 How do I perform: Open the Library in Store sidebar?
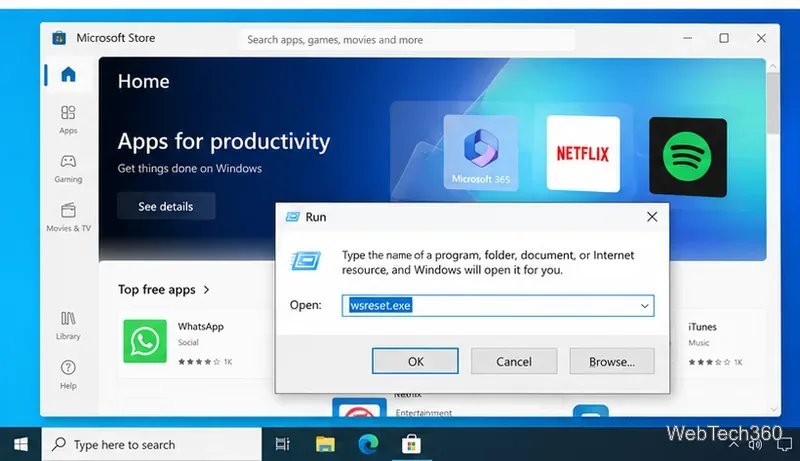[x=68, y=325]
